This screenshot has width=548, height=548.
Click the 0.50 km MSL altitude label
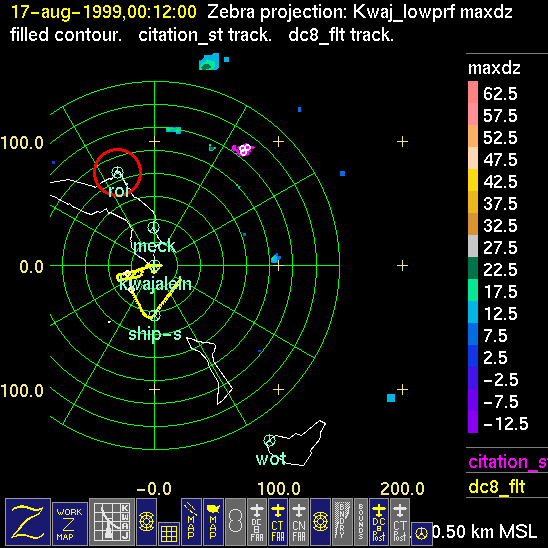pyautogui.click(x=484, y=532)
